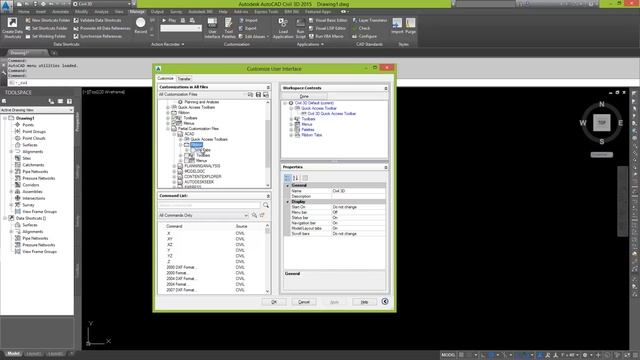This screenshot has height=360, width=640.
Task: Select highlighted Ribbon node under ACAD
Action: click(x=196, y=144)
